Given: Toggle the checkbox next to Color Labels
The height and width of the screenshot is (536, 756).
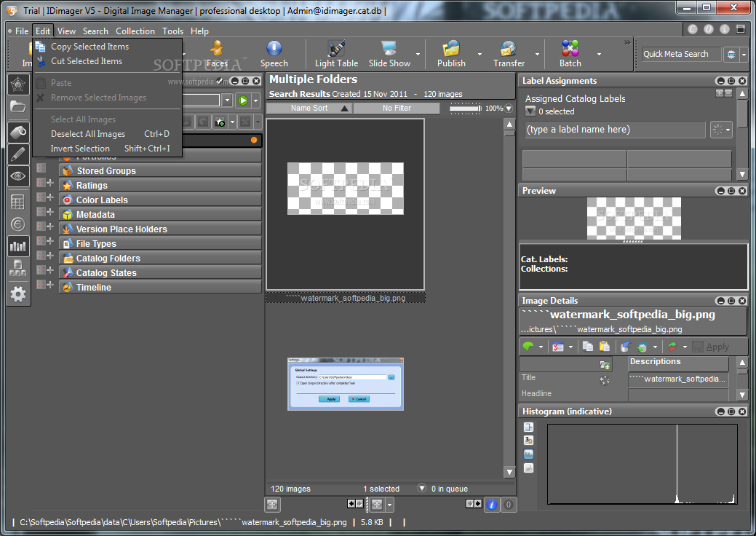Looking at the screenshot, I should (x=41, y=197).
